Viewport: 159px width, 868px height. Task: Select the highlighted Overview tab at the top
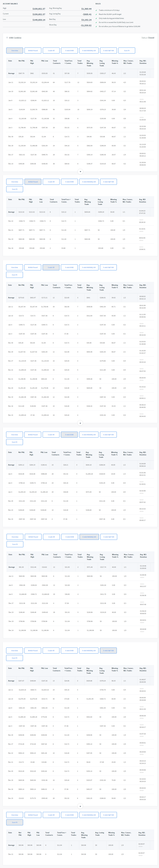[x=14, y=51]
